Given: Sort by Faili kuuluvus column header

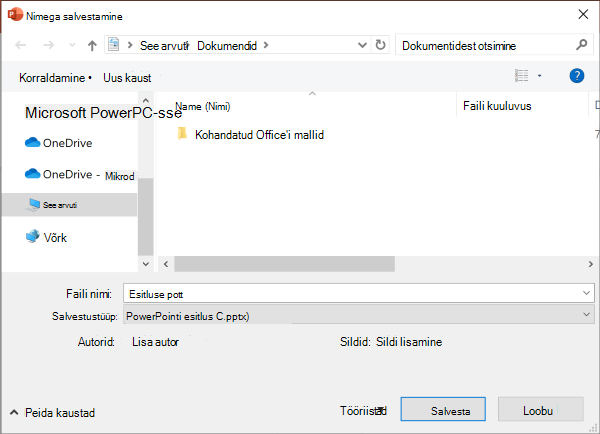Looking at the screenshot, I should pyautogui.click(x=497, y=106).
